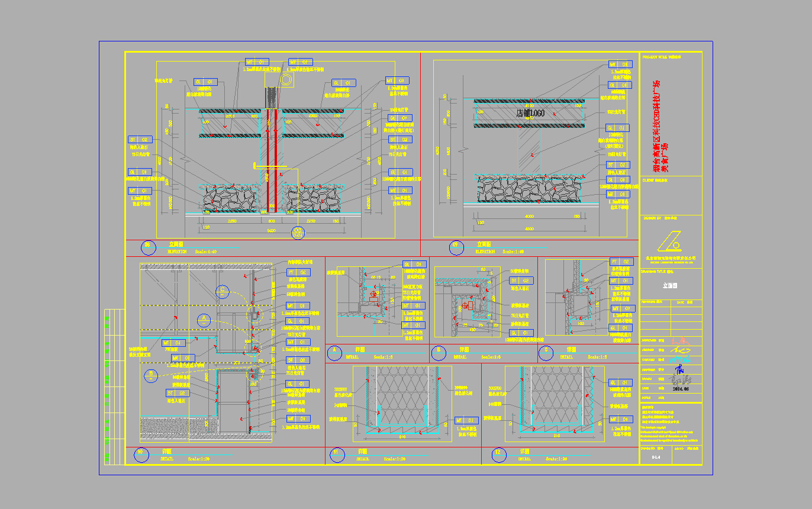Click callout circle B inside detail 10

coord(151,375)
